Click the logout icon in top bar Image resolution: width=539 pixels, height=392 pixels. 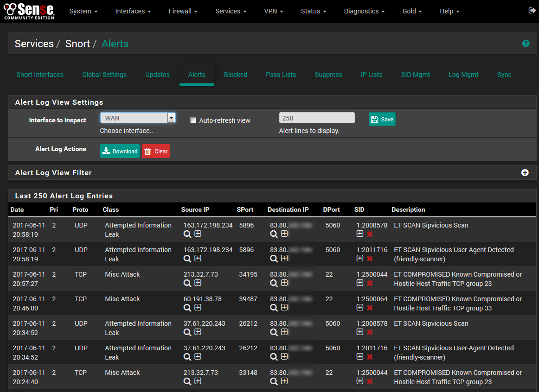tap(532, 11)
